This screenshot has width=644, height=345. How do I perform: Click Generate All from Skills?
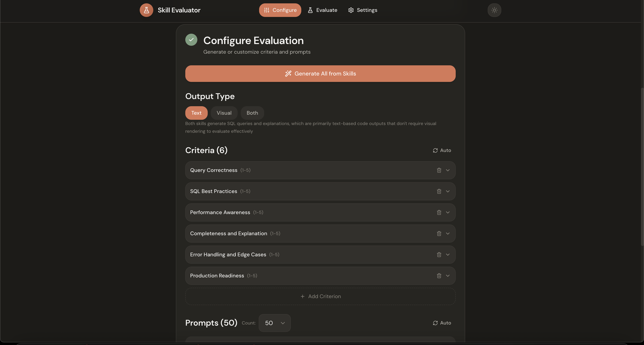point(320,74)
